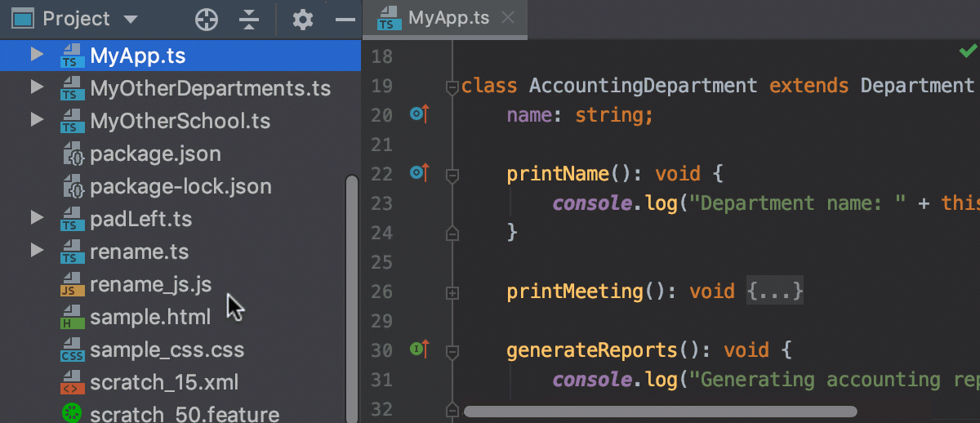This screenshot has width=980, height=423.
Task: Click the TypeScript icon on MyApp.ts tab
Action: point(390,18)
